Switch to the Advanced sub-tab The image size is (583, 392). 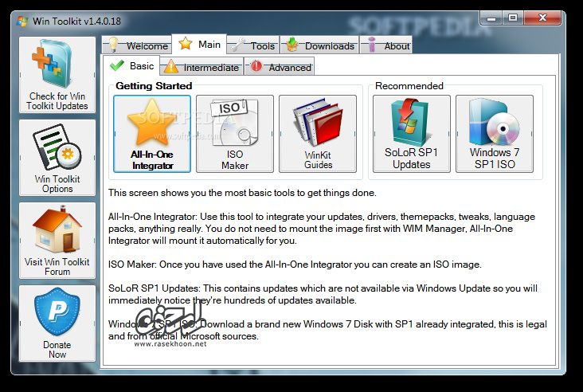[280, 67]
